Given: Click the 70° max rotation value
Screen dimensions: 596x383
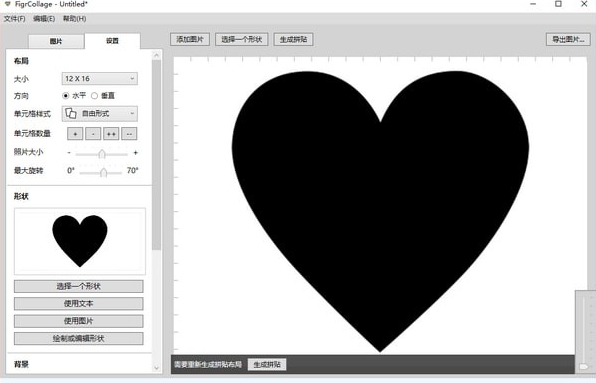Looking at the screenshot, I should point(132,170).
